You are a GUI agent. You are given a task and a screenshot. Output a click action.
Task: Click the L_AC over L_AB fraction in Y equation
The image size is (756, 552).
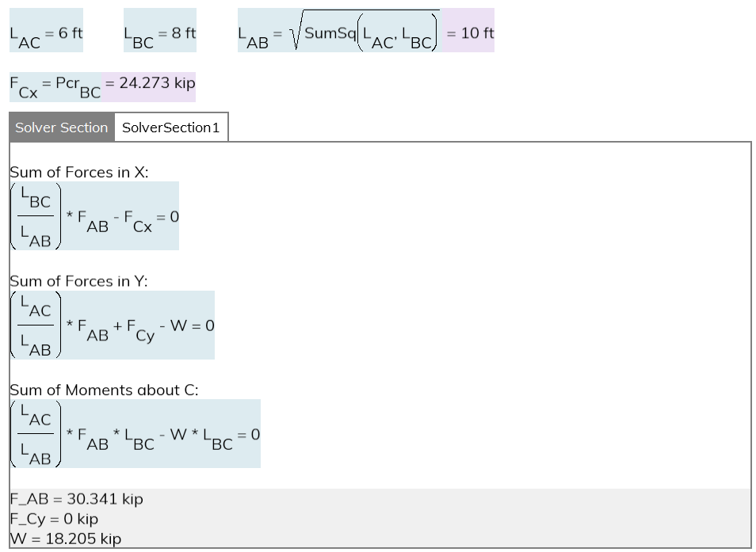35,325
